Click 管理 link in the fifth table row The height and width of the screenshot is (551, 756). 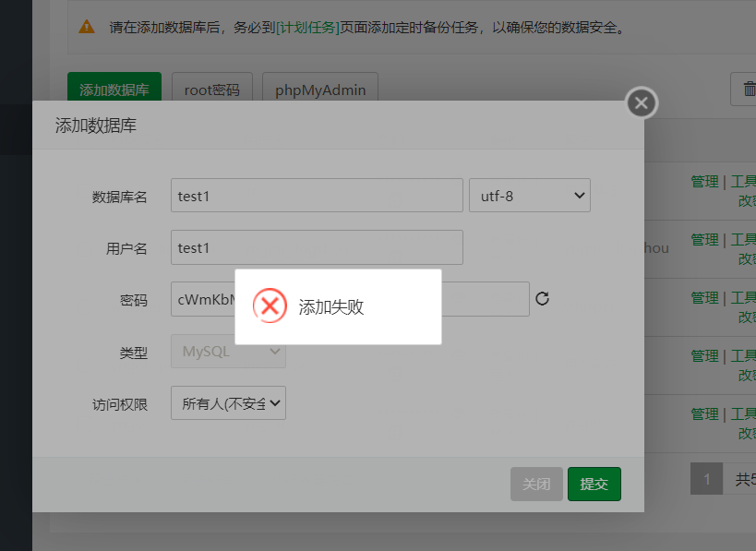coord(704,414)
